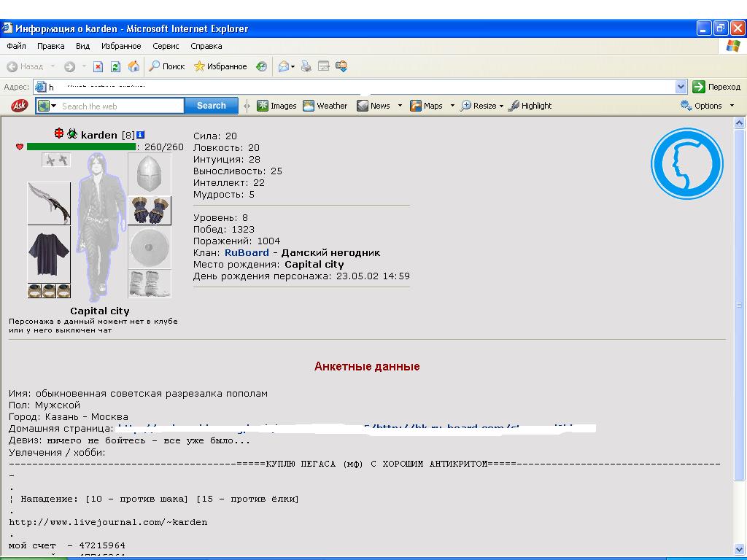Image resolution: width=747 pixels, height=560 pixels.
Task: Select the middle ring slot
Action: [x=49, y=291]
